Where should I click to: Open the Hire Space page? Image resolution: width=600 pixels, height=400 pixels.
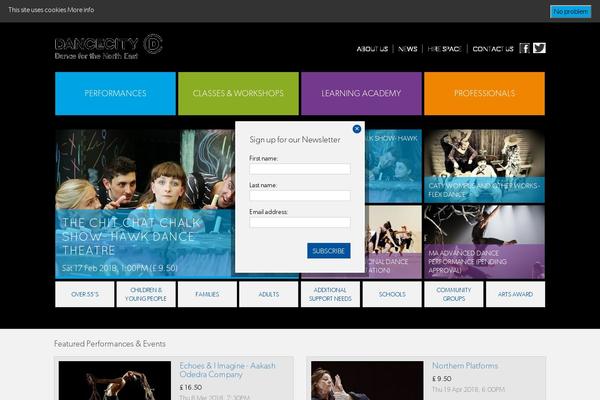[444, 49]
